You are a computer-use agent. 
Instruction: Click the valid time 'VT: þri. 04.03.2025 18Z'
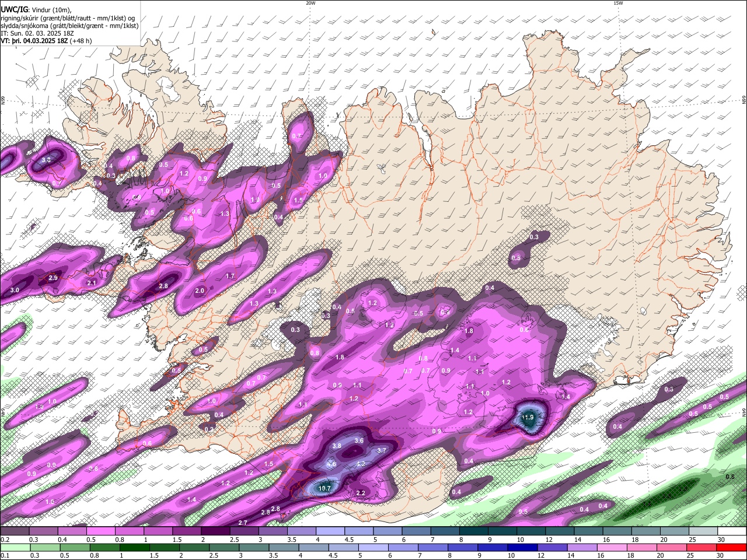coord(34,41)
